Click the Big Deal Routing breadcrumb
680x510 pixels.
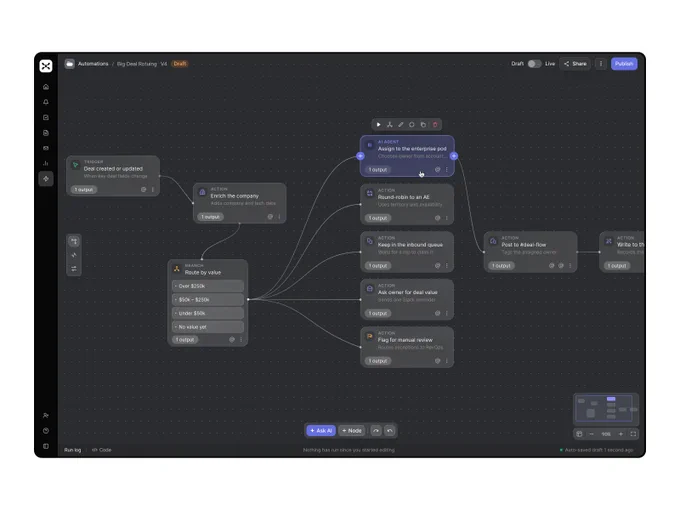tap(137, 64)
